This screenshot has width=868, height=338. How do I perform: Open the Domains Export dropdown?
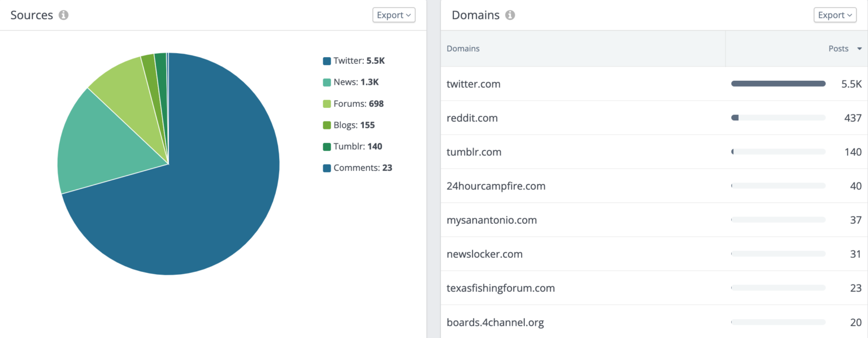pyautogui.click(x=835, y=15)
